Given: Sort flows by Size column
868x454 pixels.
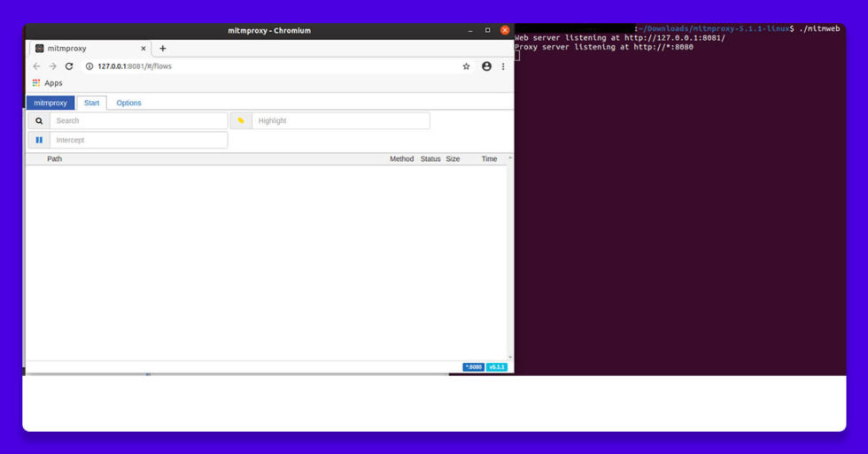Looking at the screenshot, I should click(x=453, y=158).
